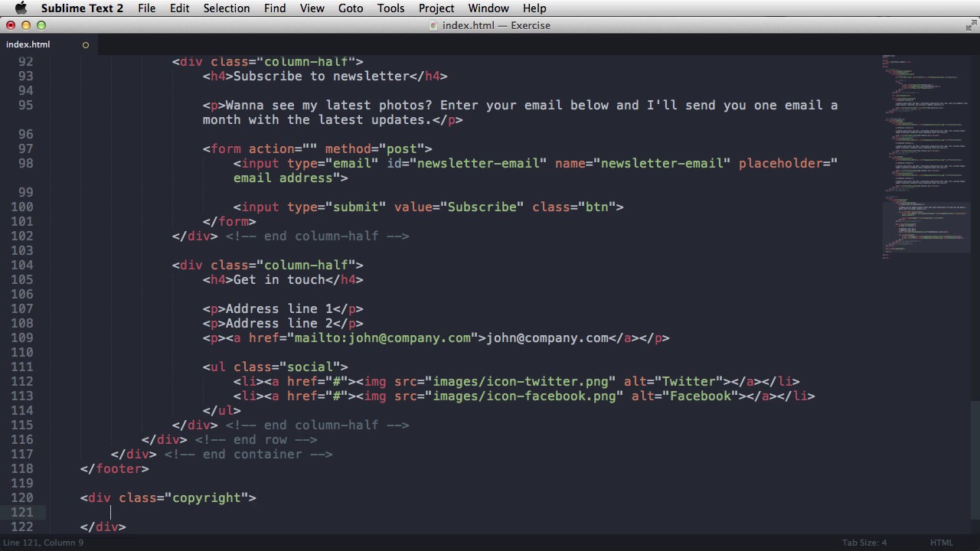Open the Selection menu

pos(226,8)
